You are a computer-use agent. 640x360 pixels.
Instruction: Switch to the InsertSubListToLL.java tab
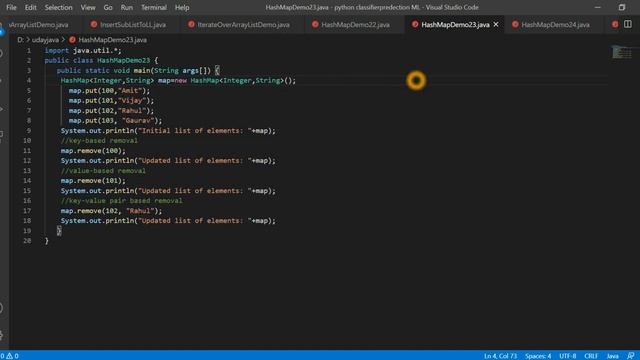tap(132, 24)
